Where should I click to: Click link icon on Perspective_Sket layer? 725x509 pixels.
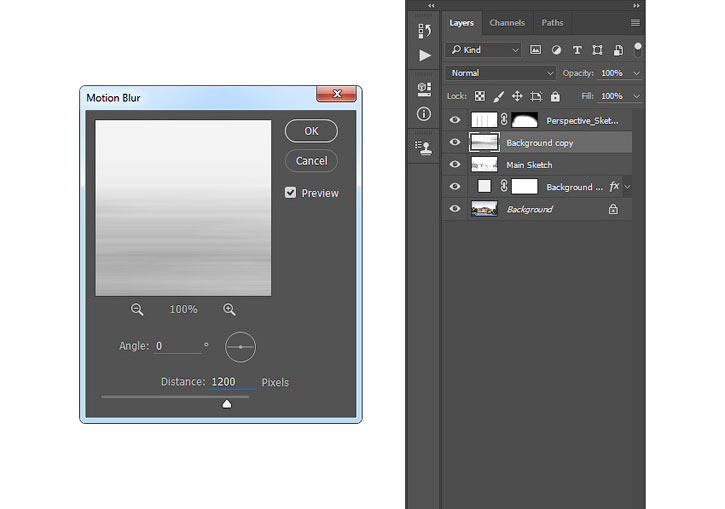pos(504,120)
